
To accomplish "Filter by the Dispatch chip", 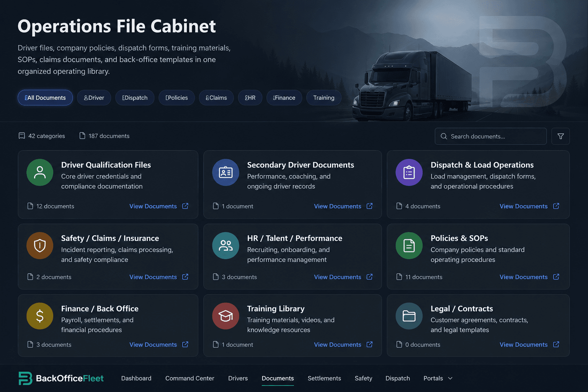I will [x=135, y=98].
